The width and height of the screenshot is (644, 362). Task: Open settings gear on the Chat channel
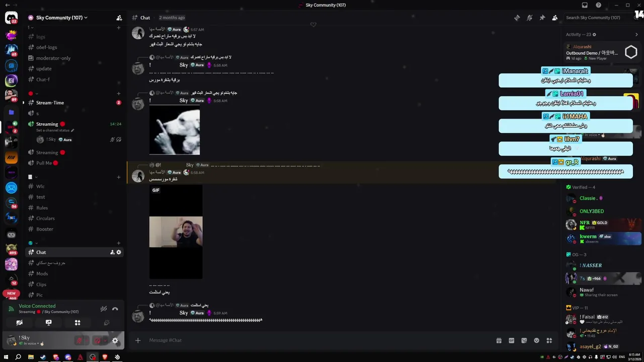point(119,252)
